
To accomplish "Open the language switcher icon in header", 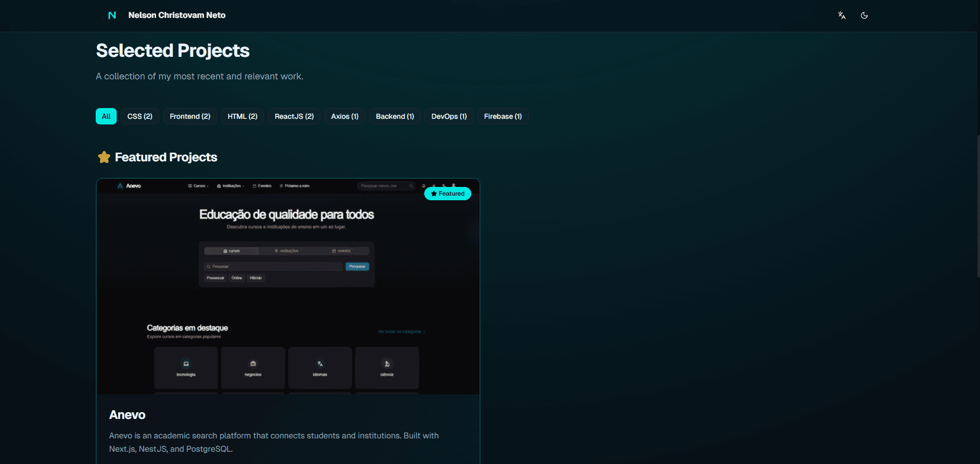I will (841, 15).
